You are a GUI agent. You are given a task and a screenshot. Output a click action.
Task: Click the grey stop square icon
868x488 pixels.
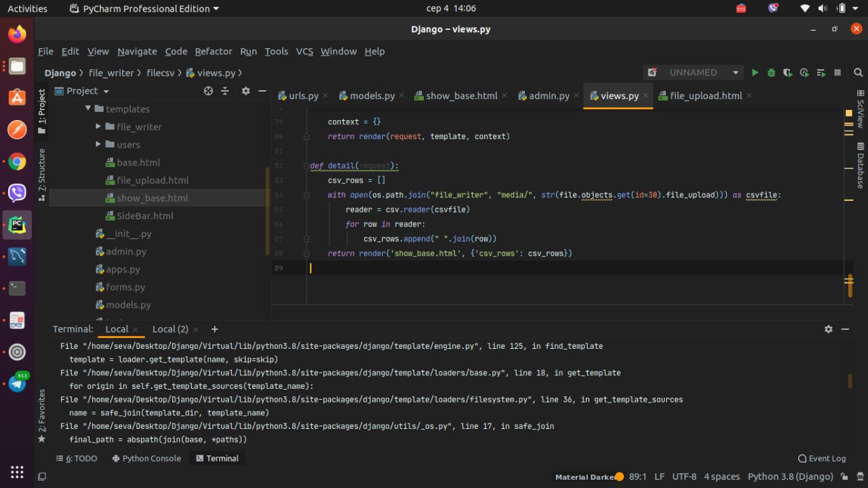coord(837,72)
